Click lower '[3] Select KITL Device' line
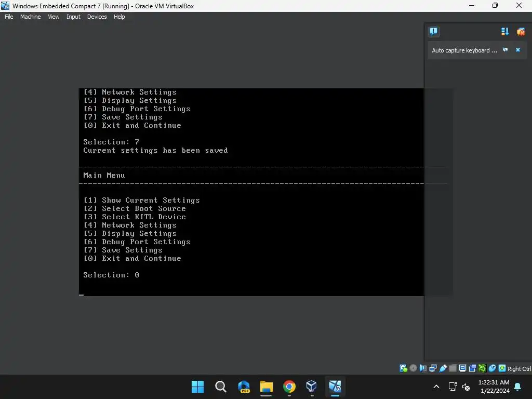The width and height of the screenshot is (532, 399). (135, 217)
